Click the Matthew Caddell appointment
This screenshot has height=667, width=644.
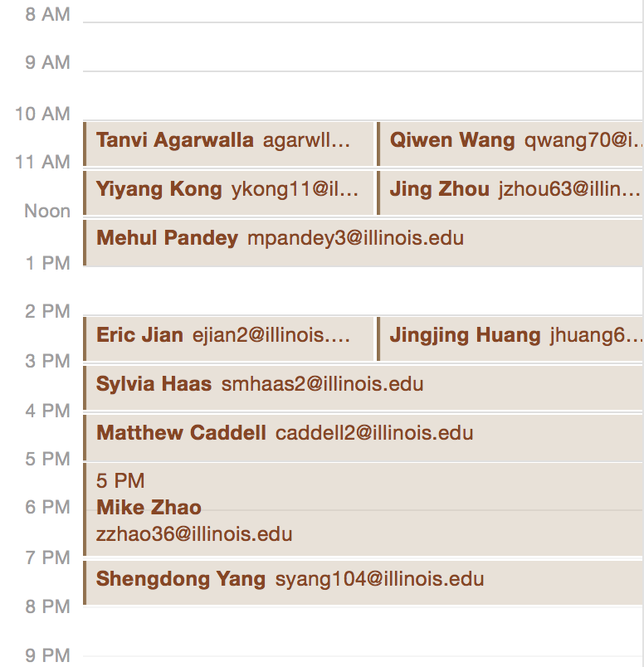pyautogui.click(x=363, y=436)
